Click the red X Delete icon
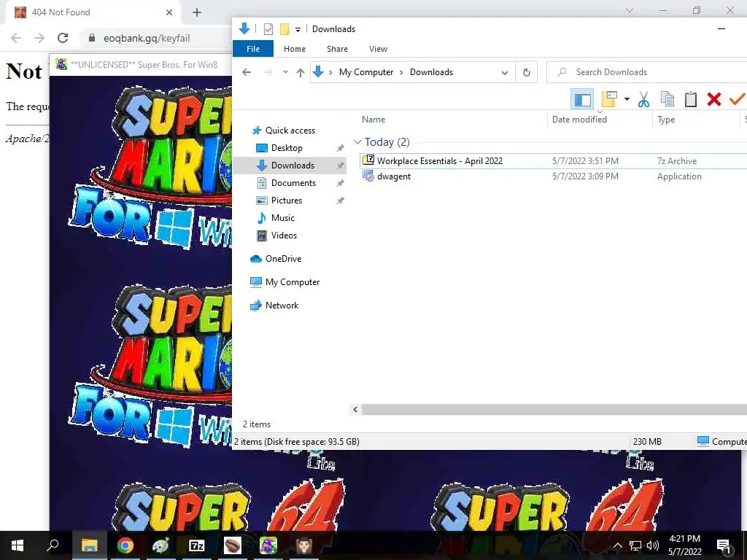The image size is (747, 560). tap(713, 99)
